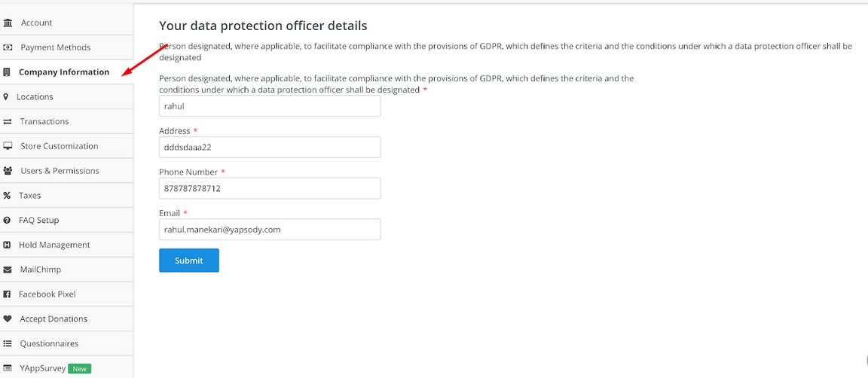Click into the Address input field

[270, 148]
